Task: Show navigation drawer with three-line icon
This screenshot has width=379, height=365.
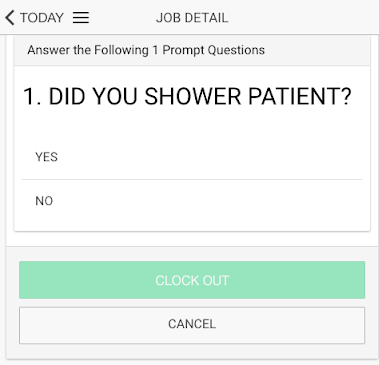Action: (x=81, y=18)
